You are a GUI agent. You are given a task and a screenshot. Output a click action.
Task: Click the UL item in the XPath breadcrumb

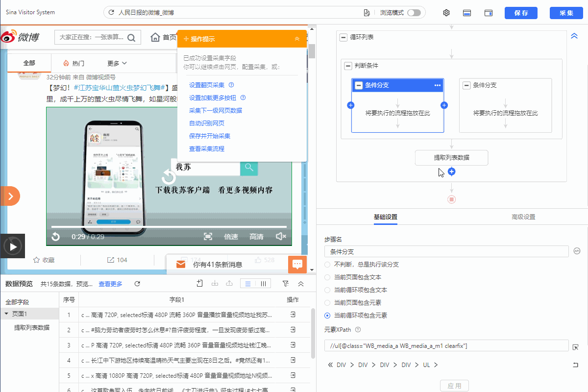click(426, 365)
